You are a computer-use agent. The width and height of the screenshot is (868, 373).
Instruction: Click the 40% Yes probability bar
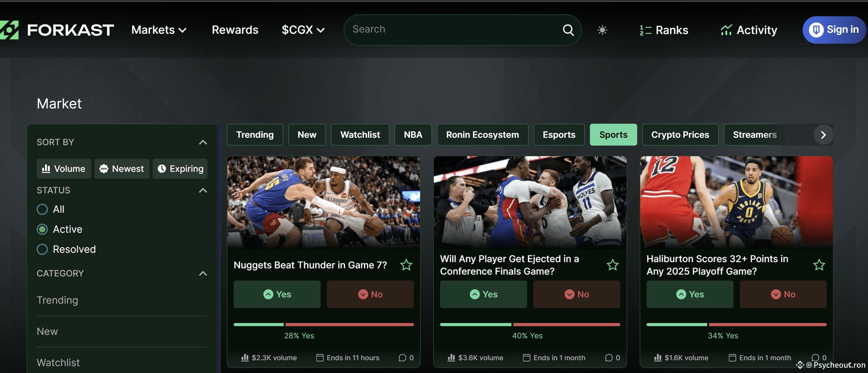point(530,325)
